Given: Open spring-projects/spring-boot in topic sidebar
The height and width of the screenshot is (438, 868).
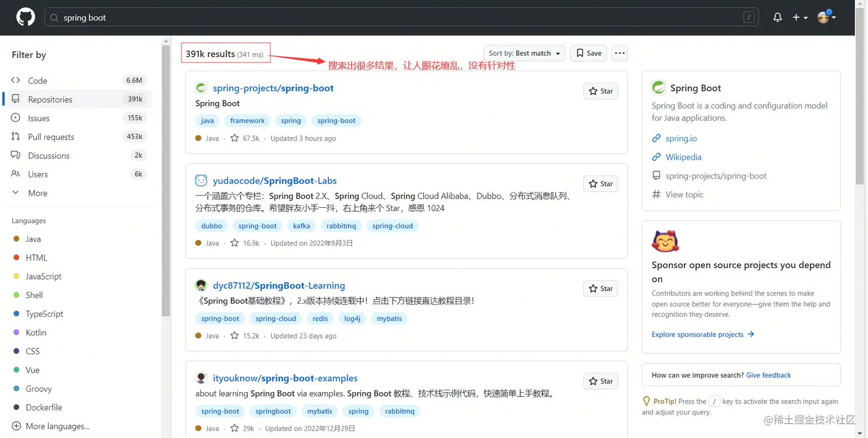Looking at the screenshot, I should [x=716, y=176].
